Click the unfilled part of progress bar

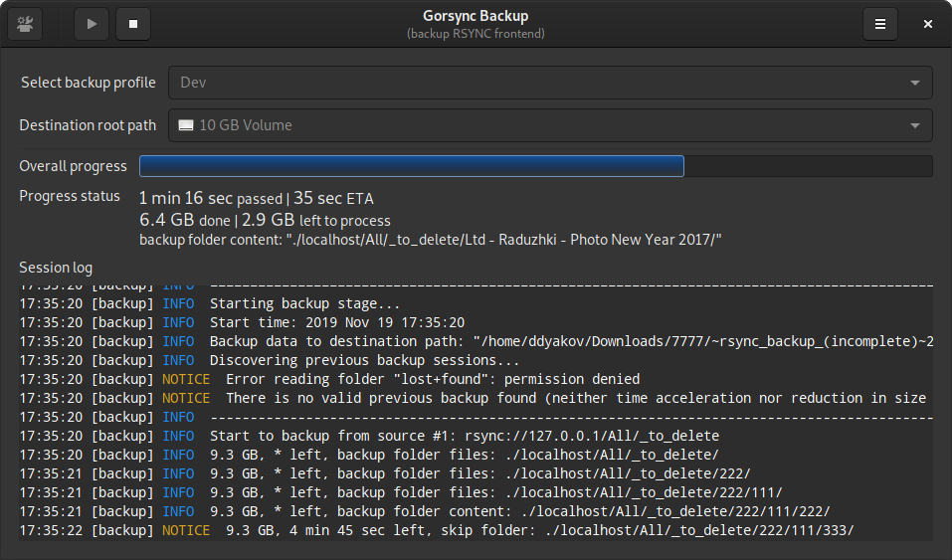click(x=808, y=166)
